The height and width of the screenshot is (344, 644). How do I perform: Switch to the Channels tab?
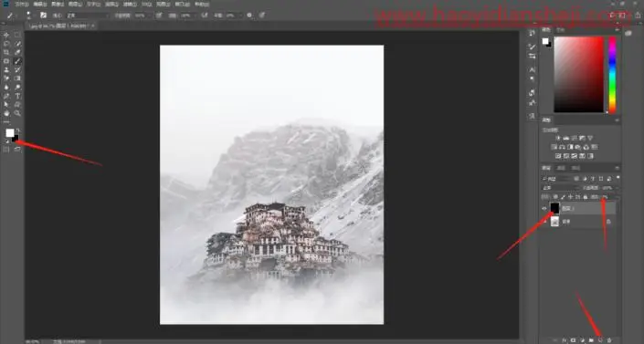[561, 168]
